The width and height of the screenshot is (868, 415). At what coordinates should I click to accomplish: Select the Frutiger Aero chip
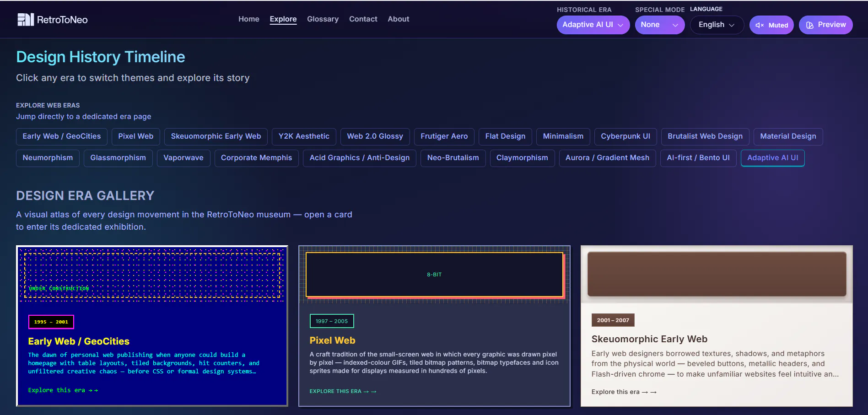point(444,136)
